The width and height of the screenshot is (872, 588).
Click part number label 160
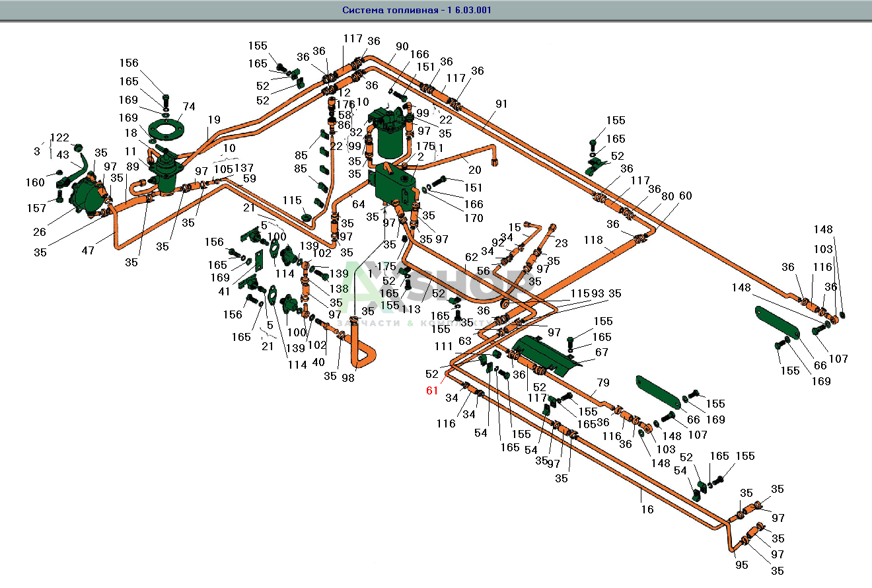36,182
